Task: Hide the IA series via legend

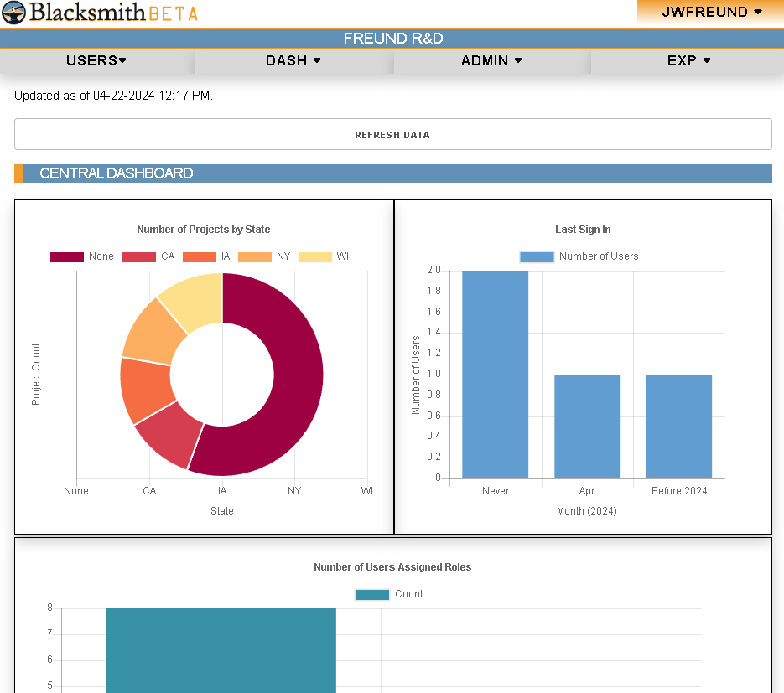Action: (x=200, y=256)
